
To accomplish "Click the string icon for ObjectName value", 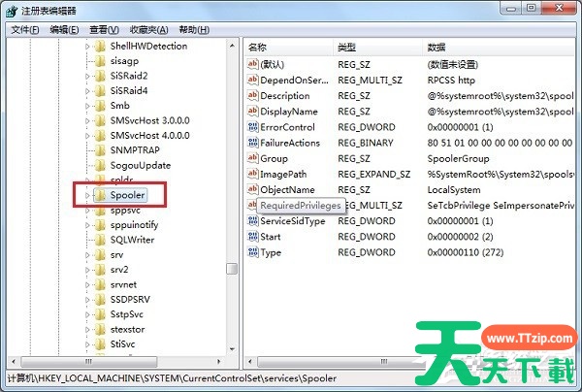I will click(x=253, y=189).
